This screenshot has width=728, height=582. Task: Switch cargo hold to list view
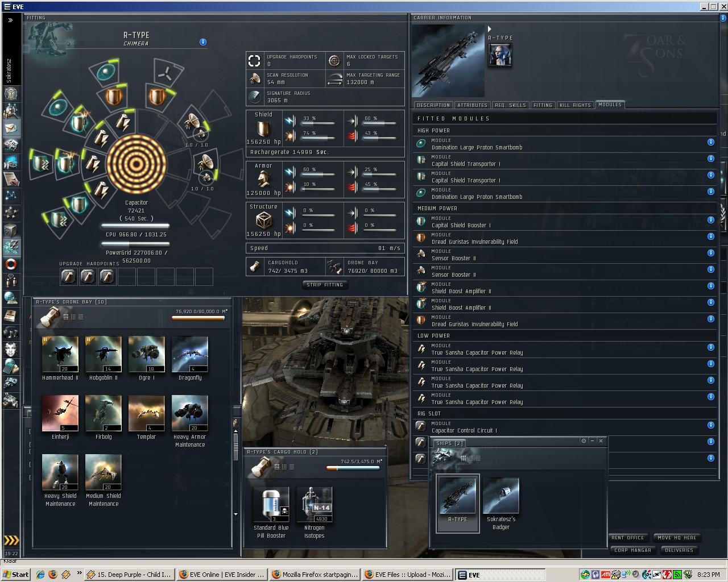[292, 467]
